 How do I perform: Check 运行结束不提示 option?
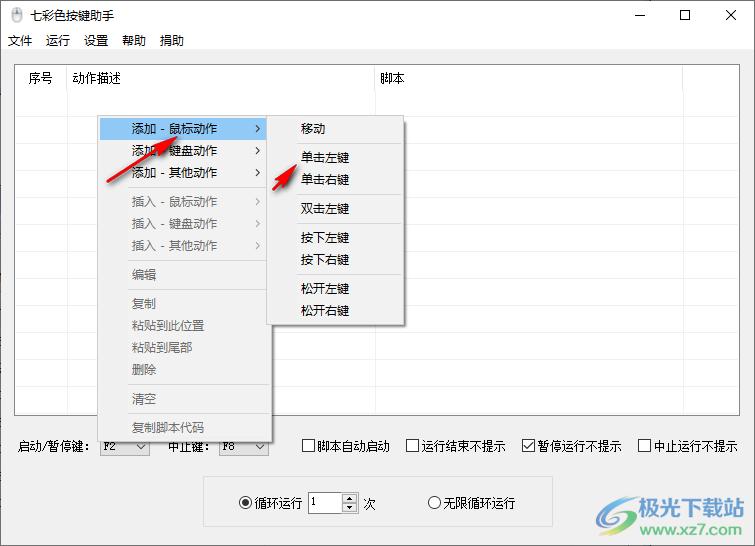[x=413, y=446]
